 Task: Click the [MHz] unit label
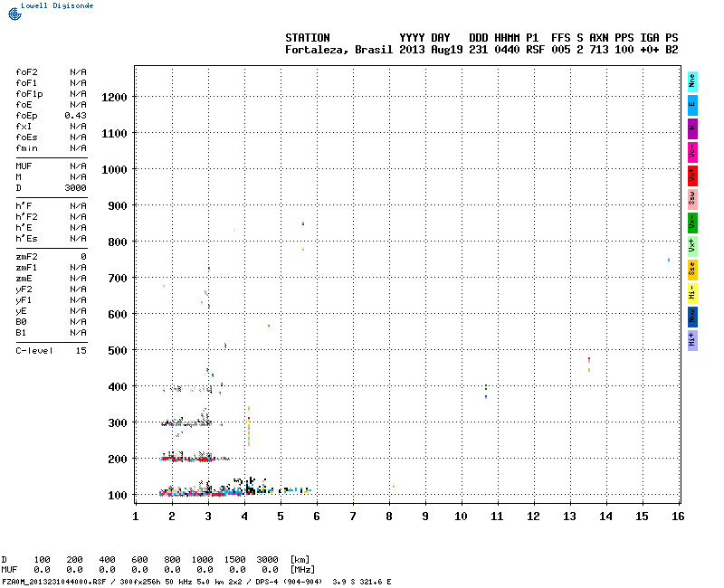[302, 570]
